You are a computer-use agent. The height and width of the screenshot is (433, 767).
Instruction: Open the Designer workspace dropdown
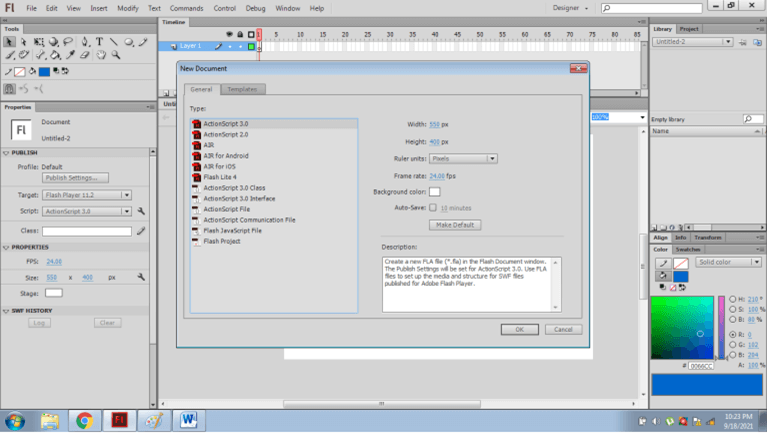coord(570,8)
